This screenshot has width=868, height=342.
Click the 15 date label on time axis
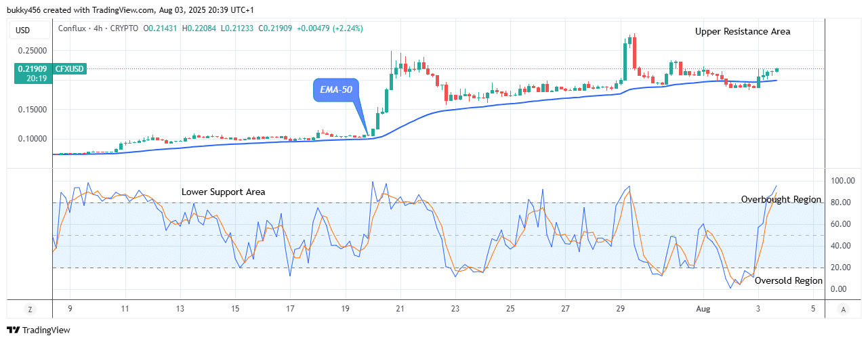[235, 309]
